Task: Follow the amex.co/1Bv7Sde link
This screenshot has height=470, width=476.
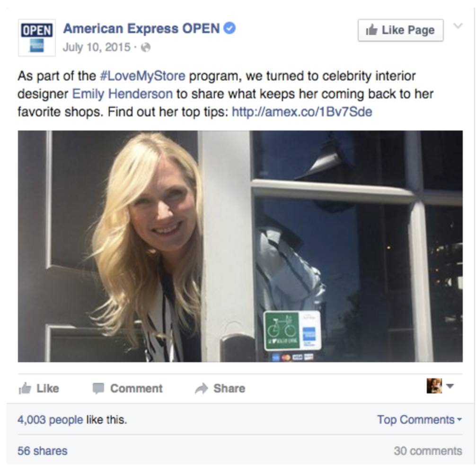Action: (302, 112)
